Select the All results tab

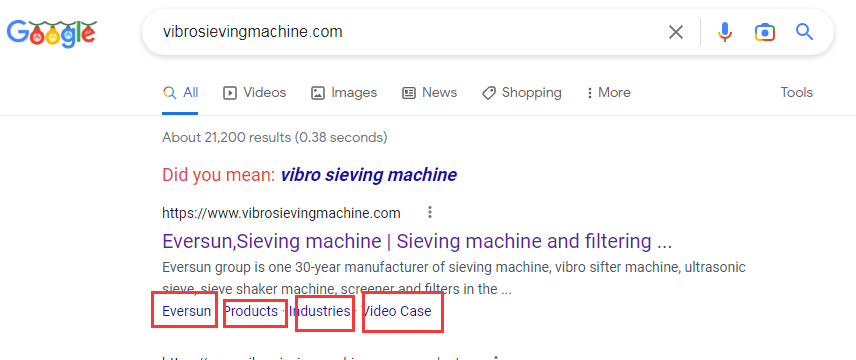click(x=180, y=93)
